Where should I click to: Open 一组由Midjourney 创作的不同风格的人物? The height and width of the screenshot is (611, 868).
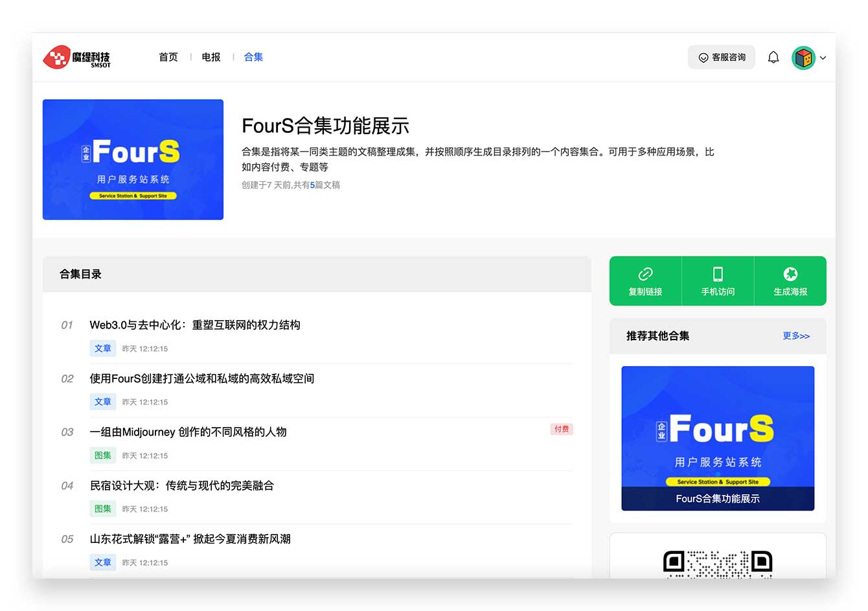pos(188,432)
